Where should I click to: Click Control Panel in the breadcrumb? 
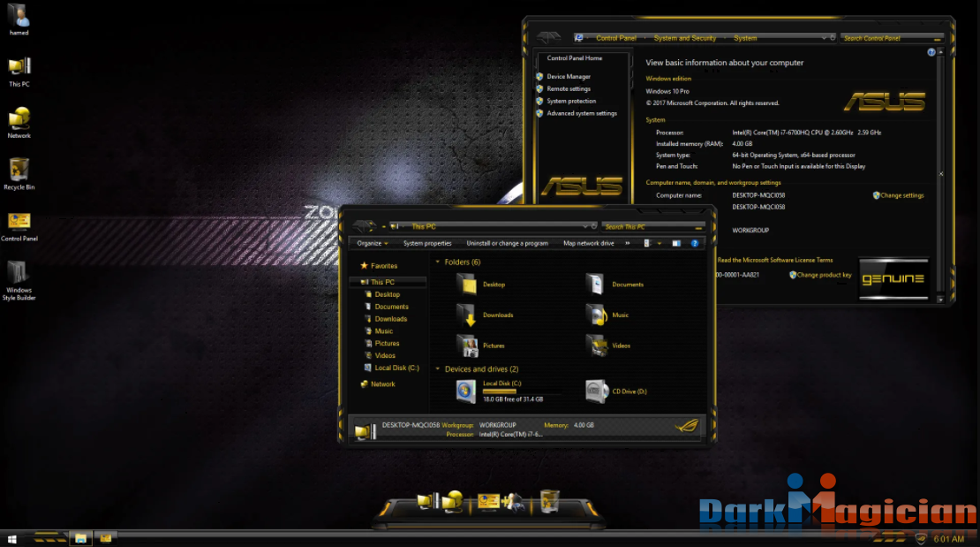(615, 38)
